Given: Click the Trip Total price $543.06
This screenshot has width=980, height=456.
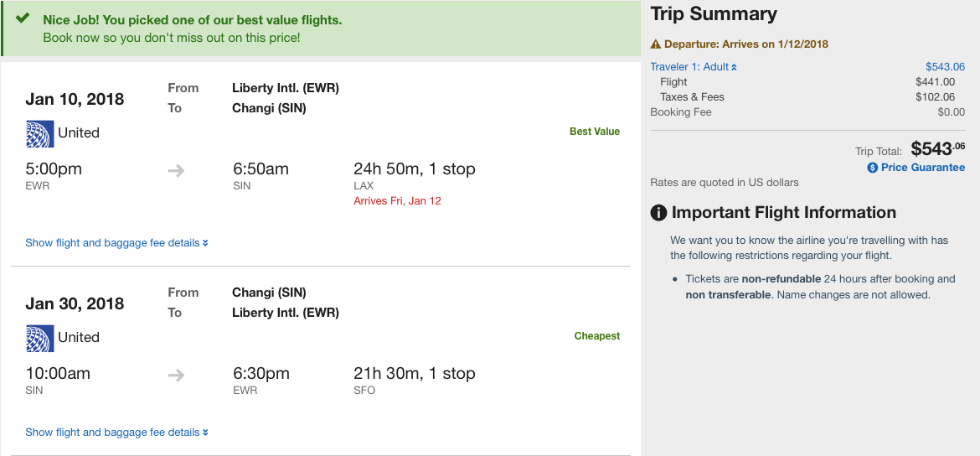Looking at the screenshot, I should 937,149.
